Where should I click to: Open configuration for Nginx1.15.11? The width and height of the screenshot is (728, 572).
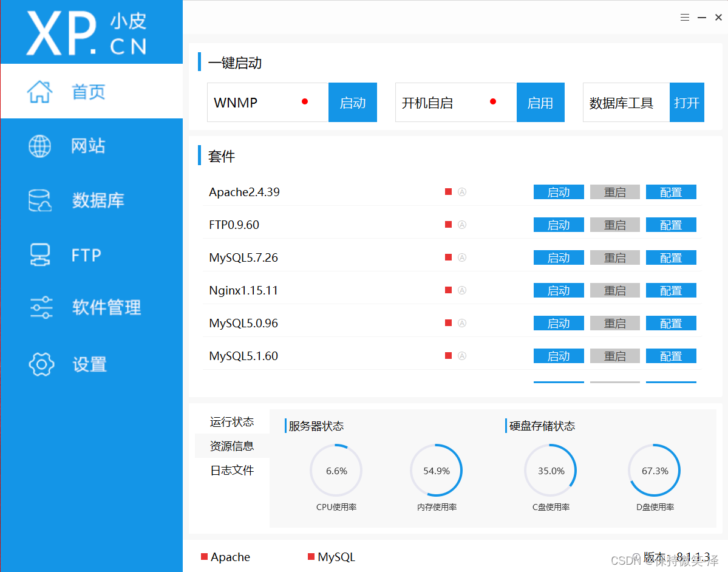[x=671, y=290]
